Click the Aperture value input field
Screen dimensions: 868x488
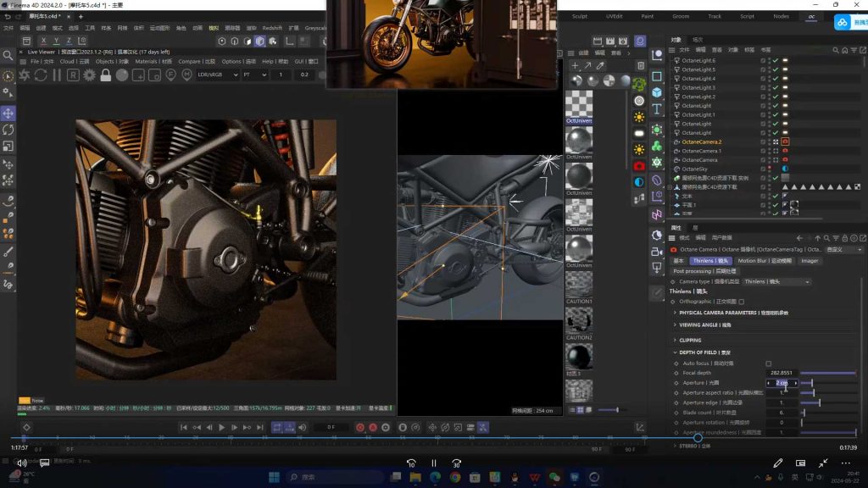(x=781, y=383)
